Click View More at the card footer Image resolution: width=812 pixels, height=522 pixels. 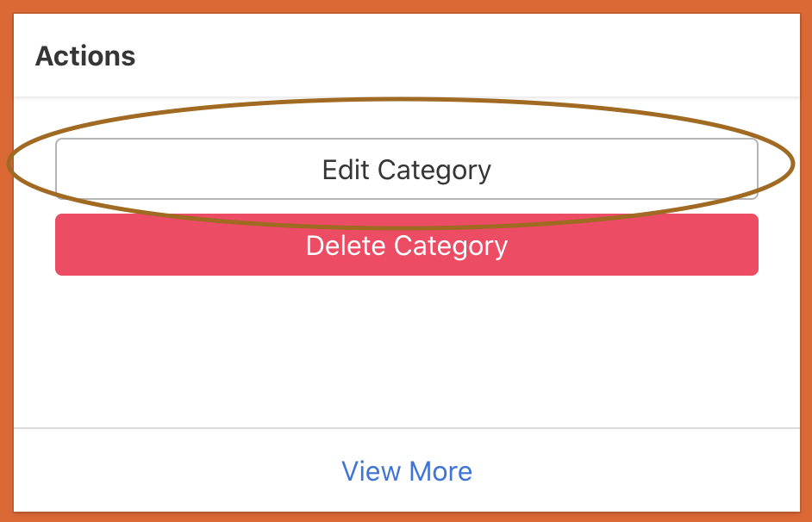tap(407, 471)
